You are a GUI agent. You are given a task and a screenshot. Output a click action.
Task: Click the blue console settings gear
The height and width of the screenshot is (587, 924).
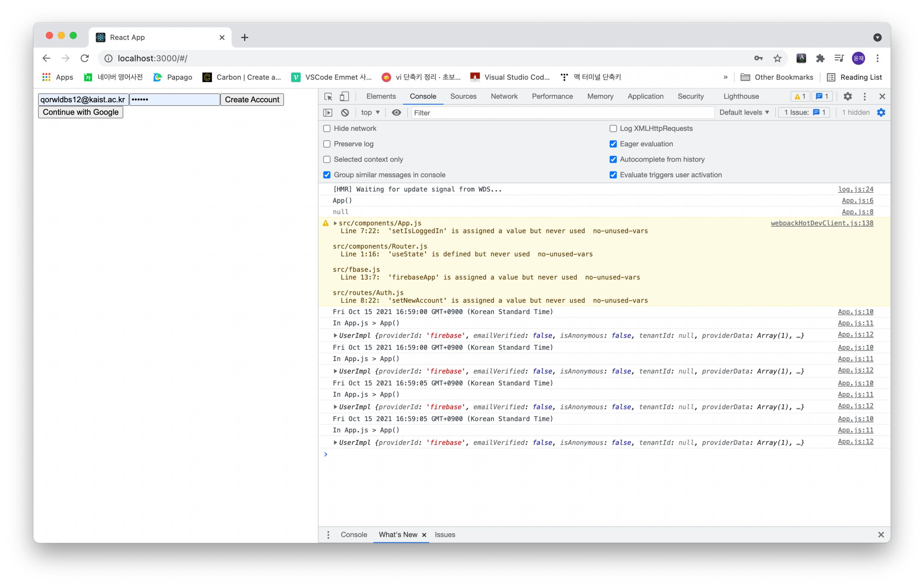pos(881,113)
